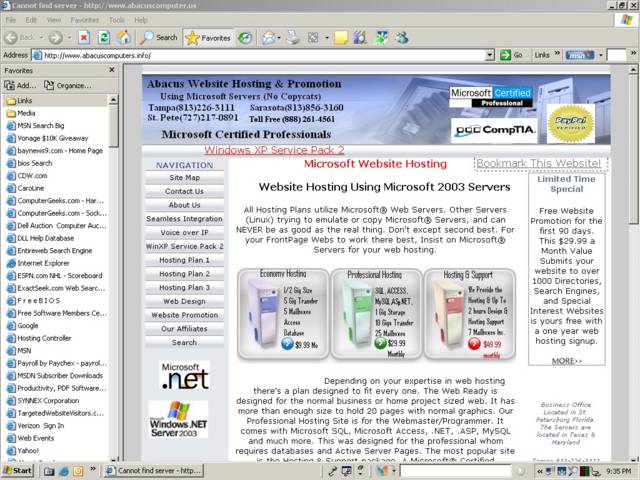Click the Print icon in toolbar

coord(293,38)
